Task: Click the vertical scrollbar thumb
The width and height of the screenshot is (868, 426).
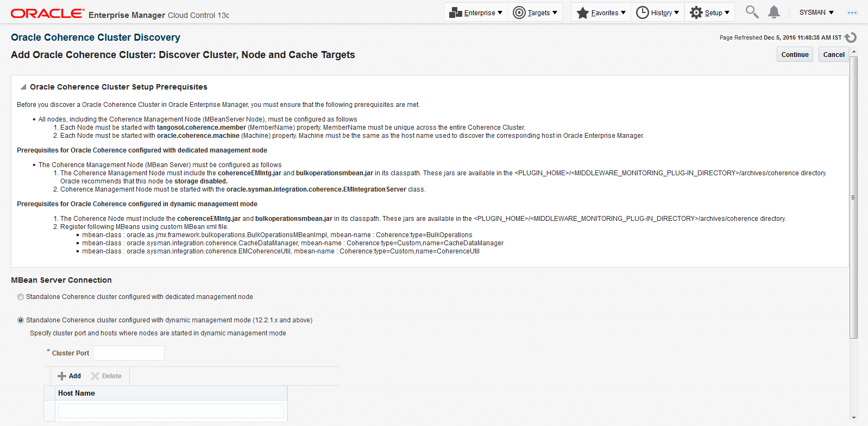Action: click(x=854, y=198)
